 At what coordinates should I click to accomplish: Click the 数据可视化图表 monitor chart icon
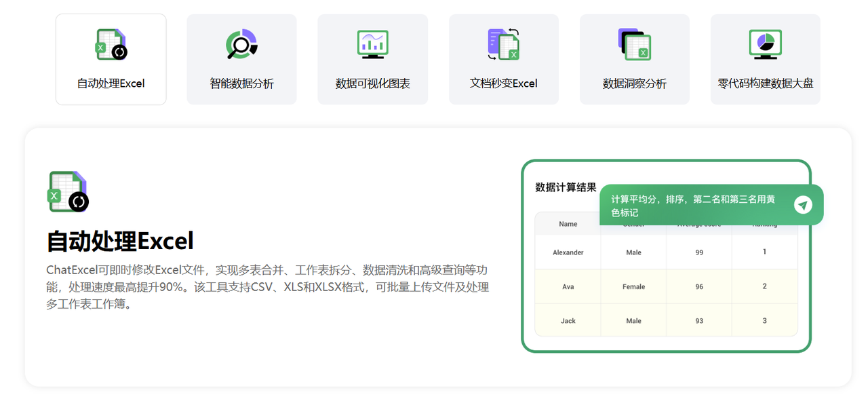[372, 43]
